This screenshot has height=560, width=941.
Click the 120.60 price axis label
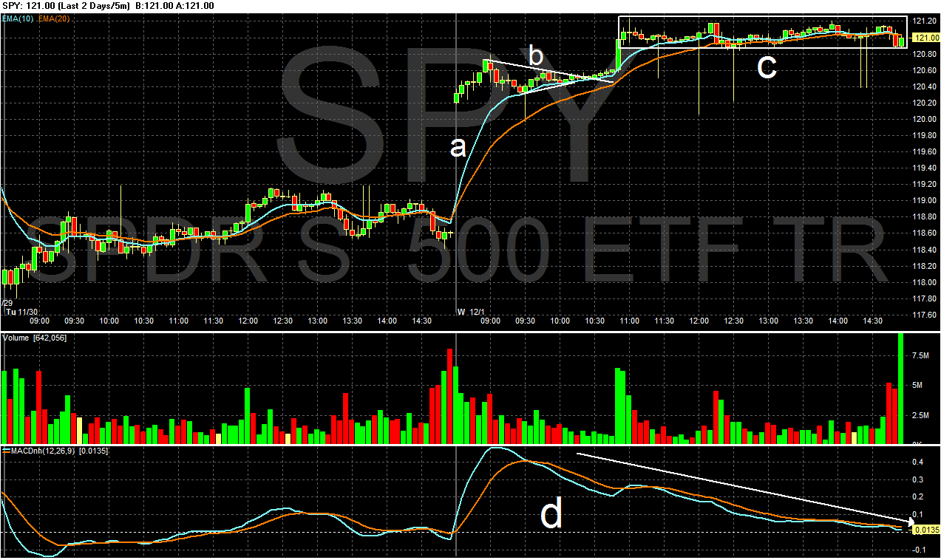926,70
